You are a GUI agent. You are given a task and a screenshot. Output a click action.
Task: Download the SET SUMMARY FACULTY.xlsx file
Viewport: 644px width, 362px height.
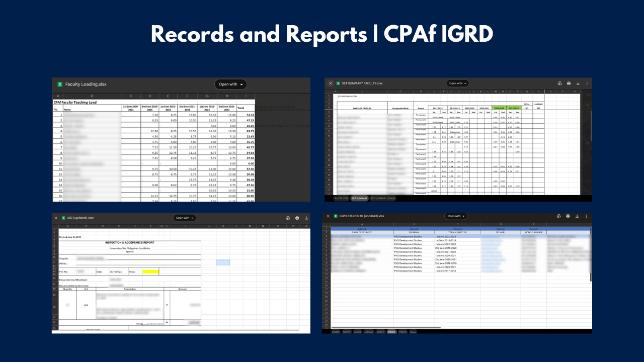point(578,83)
